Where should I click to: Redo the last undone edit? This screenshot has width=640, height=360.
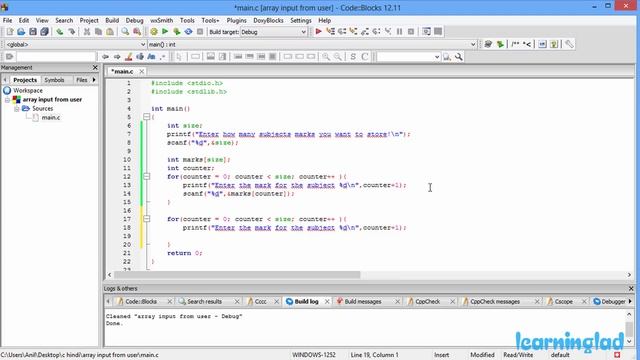point(71,32)
